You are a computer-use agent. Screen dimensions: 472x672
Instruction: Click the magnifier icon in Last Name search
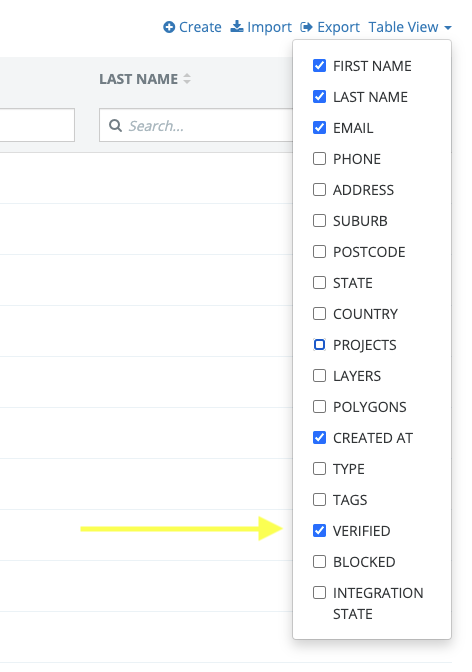tap(115, 126)
